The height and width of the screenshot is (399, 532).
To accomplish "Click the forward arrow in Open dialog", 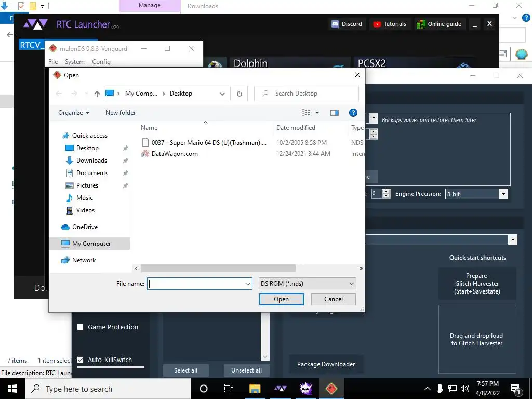I will click(74, 94).
